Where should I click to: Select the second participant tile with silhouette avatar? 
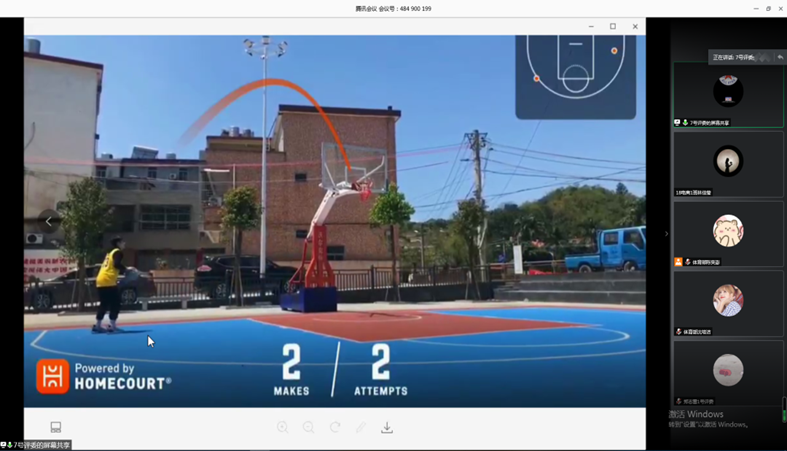(728, 163)
